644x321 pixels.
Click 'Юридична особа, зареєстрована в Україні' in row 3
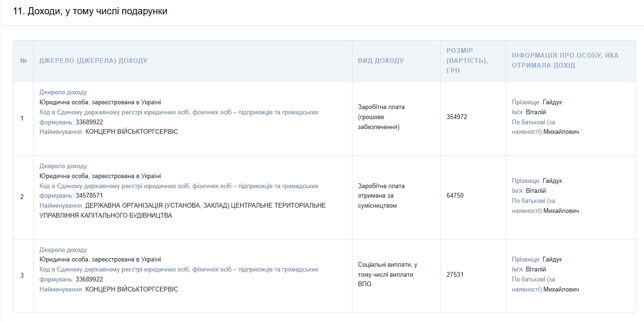coord(100,260)
